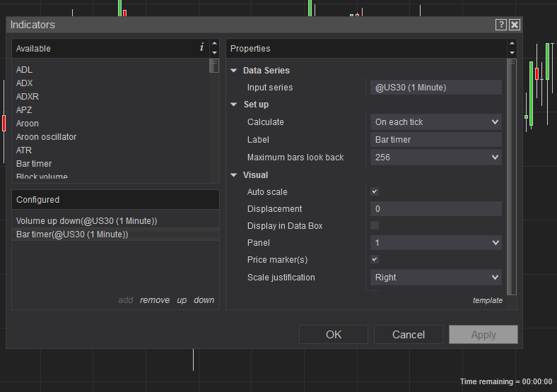The image size is (557, 392).
Task: Click the up arrow in Properties header
Action: click(512, 43)
